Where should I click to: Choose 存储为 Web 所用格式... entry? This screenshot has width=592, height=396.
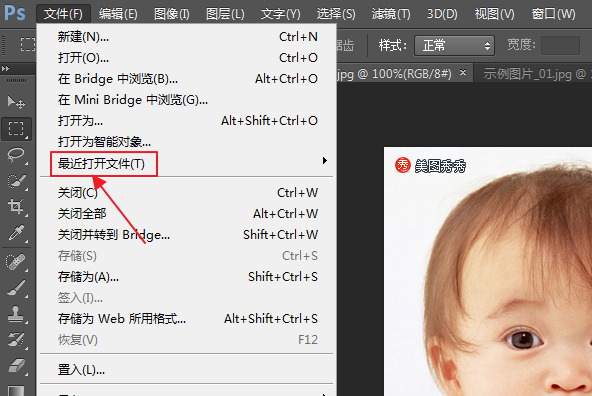pyautogui.click(x=187, y=319)
